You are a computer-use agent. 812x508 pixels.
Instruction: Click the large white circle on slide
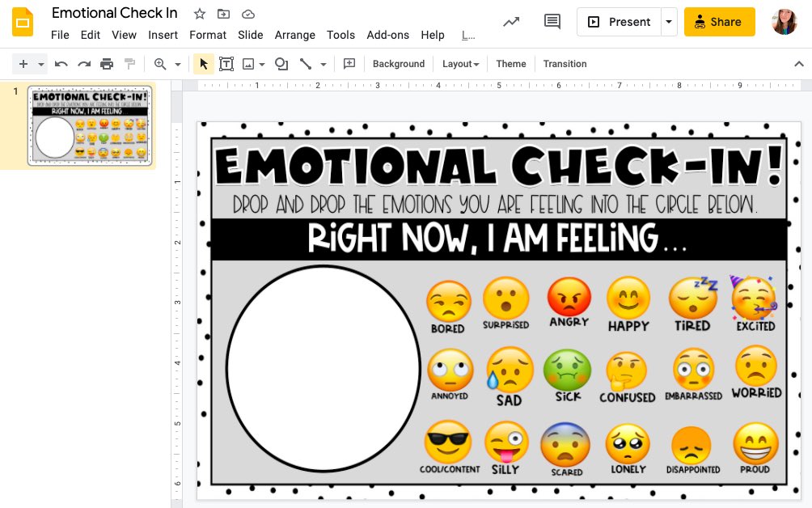pyautogui.click(x=324, y=368)
